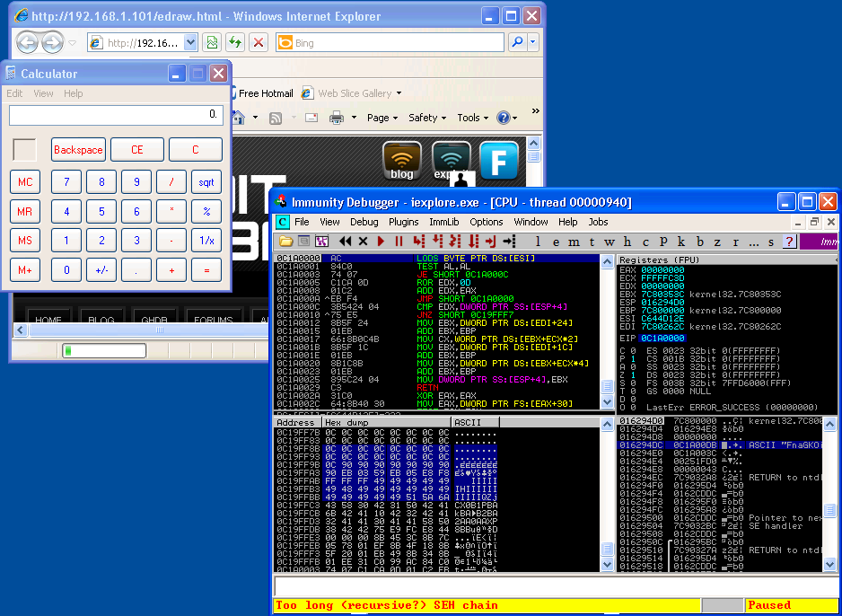
Task: Click the IE horizontal scrollbar thumb
Action: coord(160,330)
